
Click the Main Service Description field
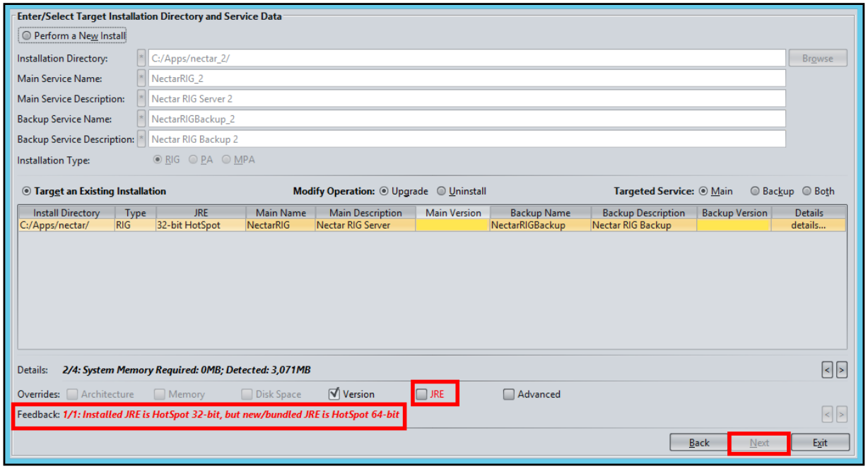click(x=467, y=99)
